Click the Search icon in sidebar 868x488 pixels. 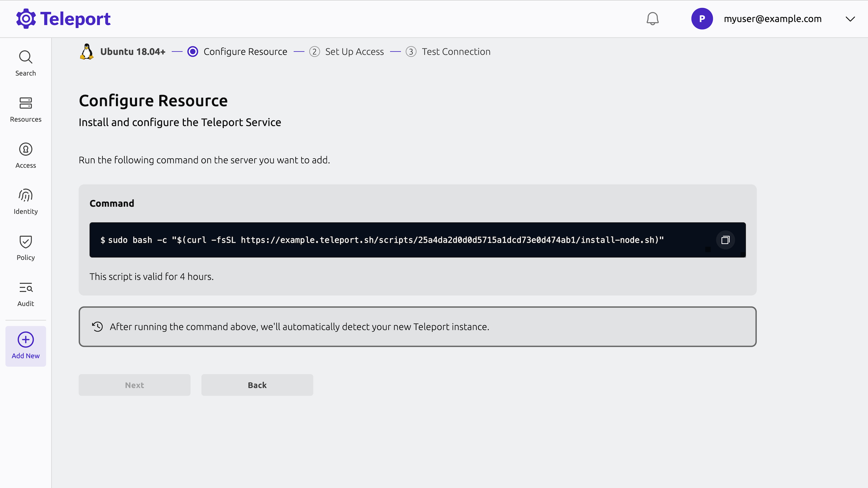[26, 57]
